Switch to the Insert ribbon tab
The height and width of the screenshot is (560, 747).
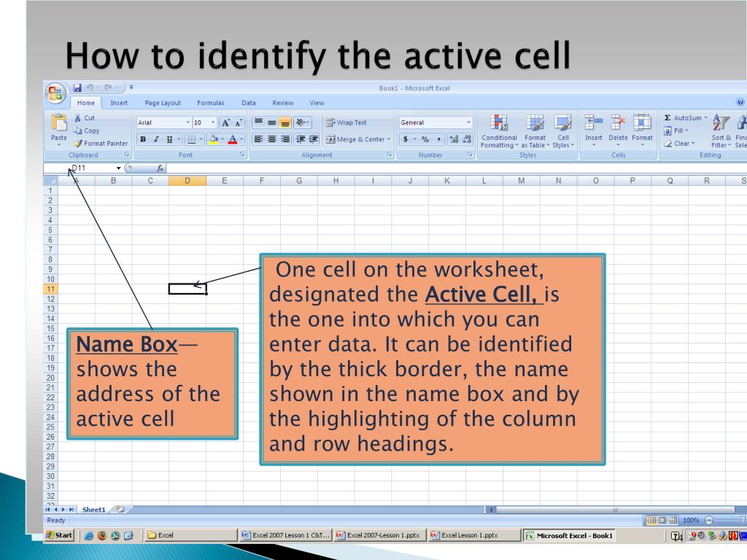click(x=119, y=103)
